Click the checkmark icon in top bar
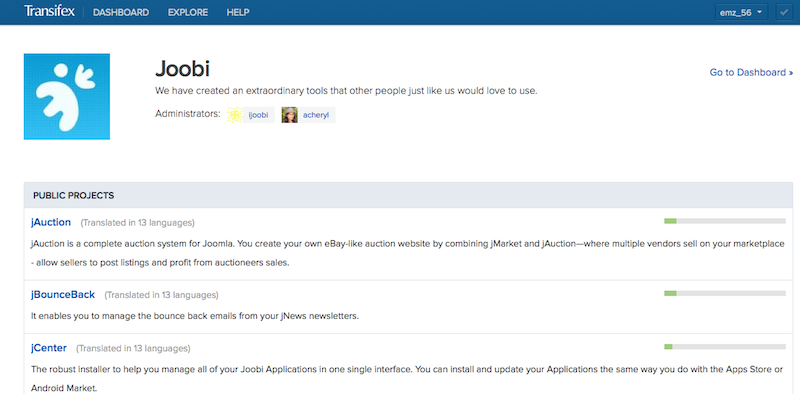 (x=783, y=12)
